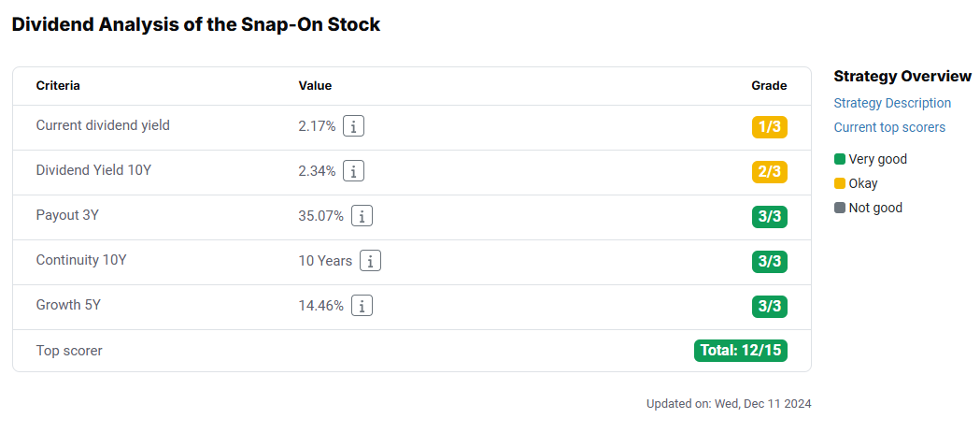This screenshot has width=980, height=433.
Task: Click the gray Not good legend swatch
Action: (839, 208)
